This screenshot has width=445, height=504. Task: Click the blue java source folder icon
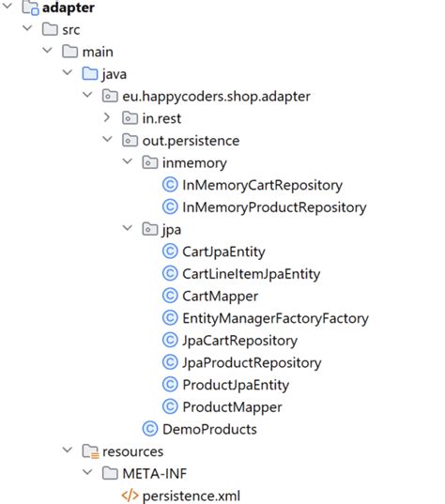tap(90, 73)
